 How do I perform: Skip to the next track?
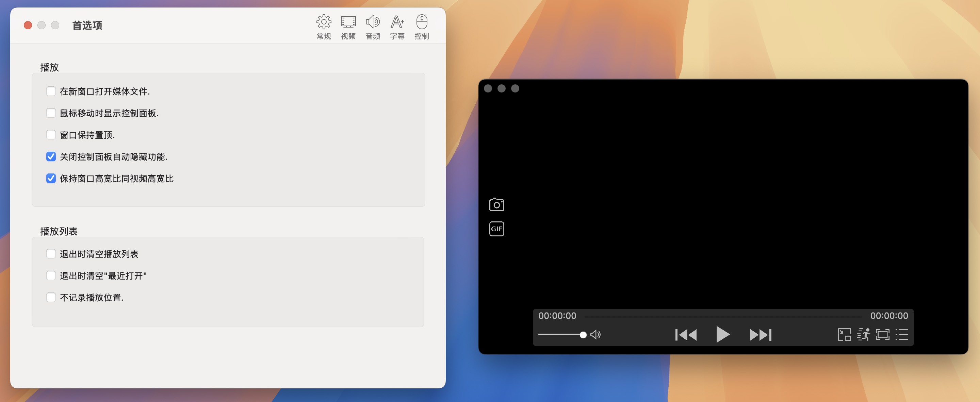760,335
